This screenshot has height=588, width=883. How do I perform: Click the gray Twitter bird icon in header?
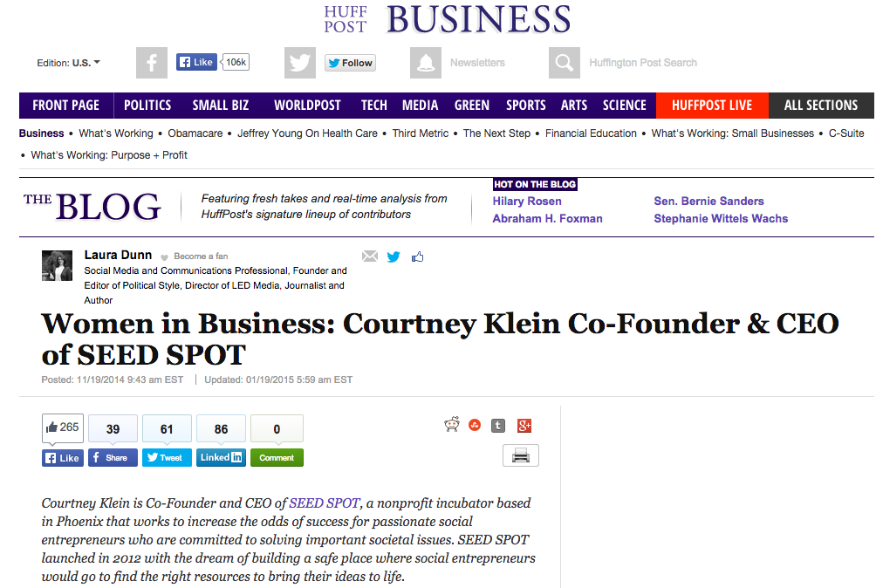click(x=299, y=63)
